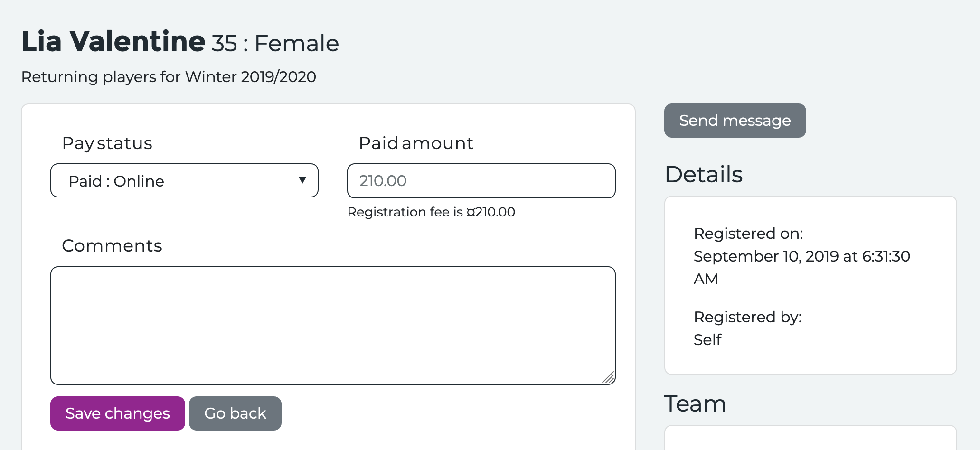Click the Pay status label

pyautogui.click(x=107, y=143)
